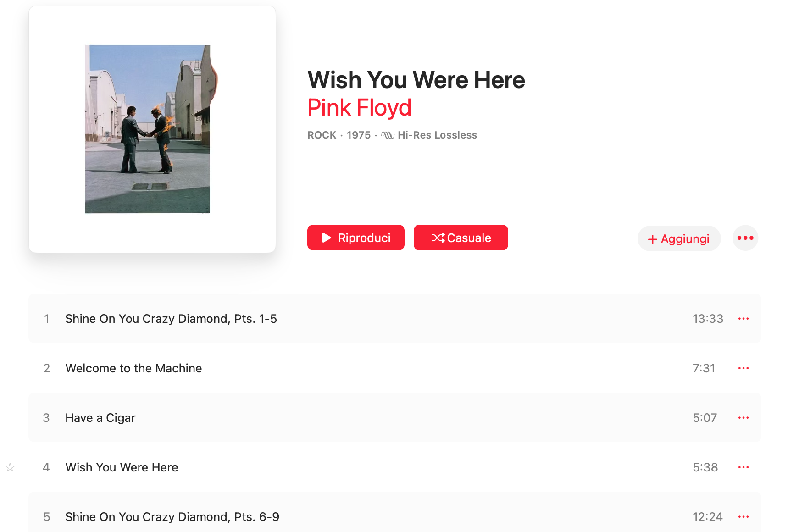Select the album title Wish You Were Here
This screenshot has width=788, height=532.
tap(416, 79)
